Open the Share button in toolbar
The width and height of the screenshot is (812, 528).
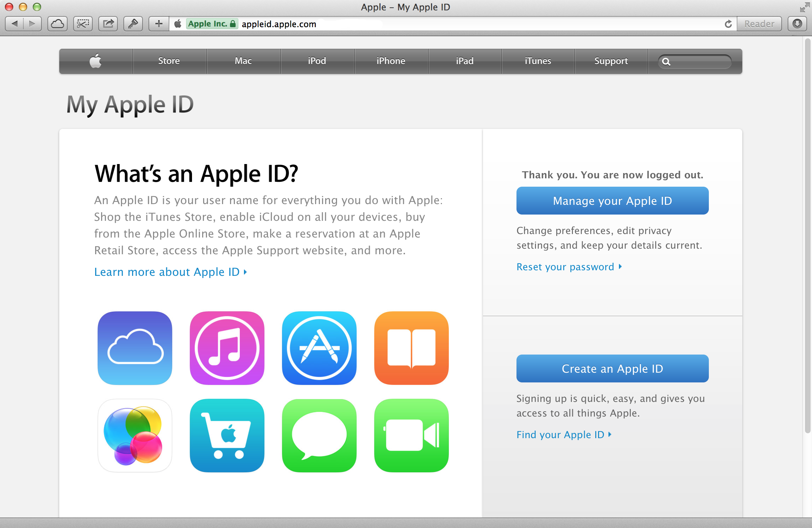click(x=108, y=24)
